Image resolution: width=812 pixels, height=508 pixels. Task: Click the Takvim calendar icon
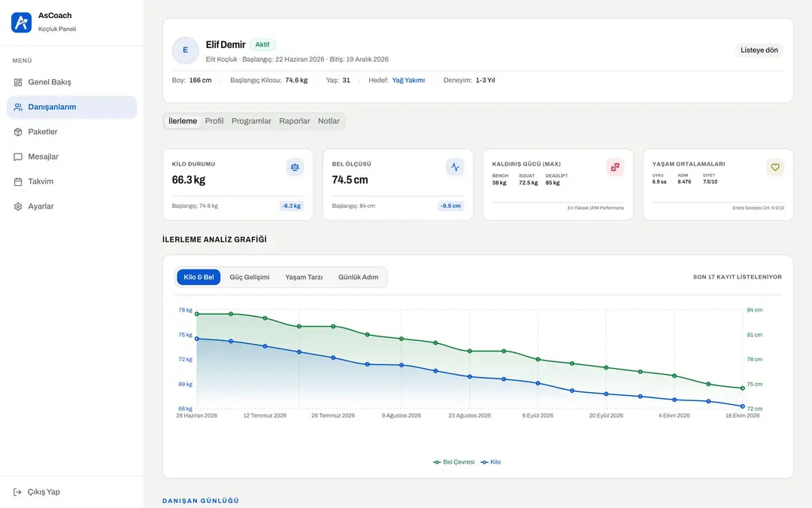[x=18, y=181]
